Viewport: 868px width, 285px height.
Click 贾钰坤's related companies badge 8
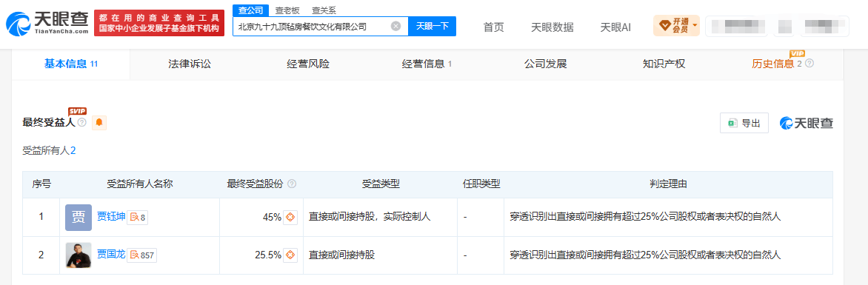tap(137, 218)
